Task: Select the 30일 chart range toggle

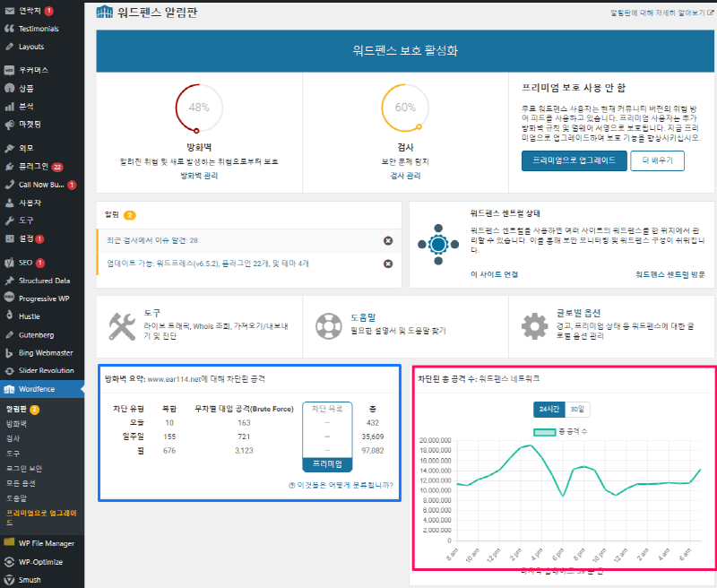Action: click(x=577, y=410)
